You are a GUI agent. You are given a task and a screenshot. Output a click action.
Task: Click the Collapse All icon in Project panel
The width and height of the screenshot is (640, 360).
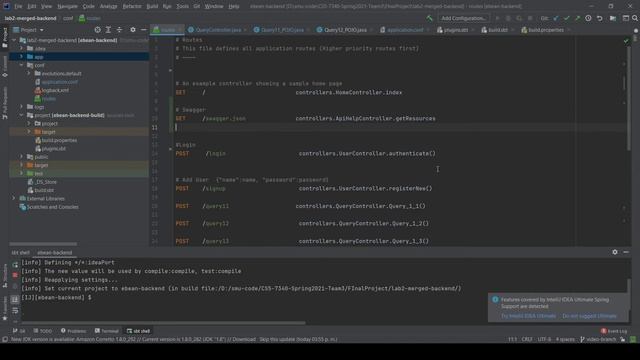[119, 30]
